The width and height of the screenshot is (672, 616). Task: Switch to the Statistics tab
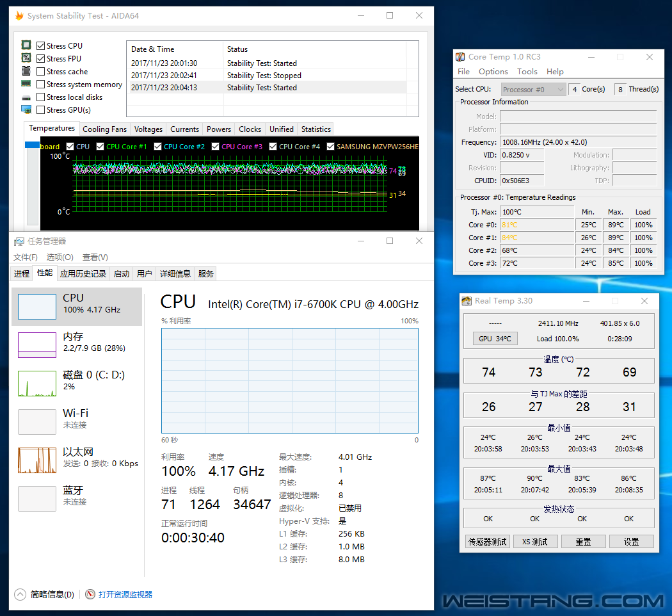pyautogui.click(x=316, y=129)
